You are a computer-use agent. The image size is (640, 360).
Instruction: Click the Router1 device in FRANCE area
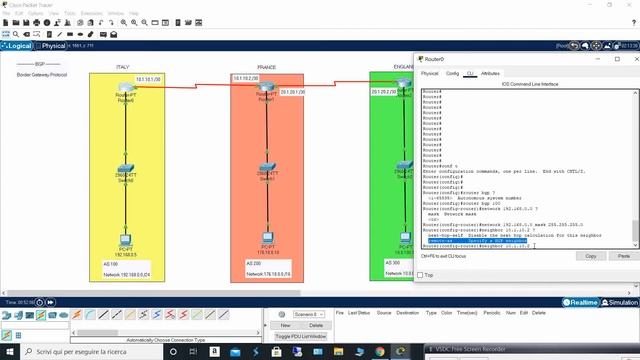coord(266,87)
